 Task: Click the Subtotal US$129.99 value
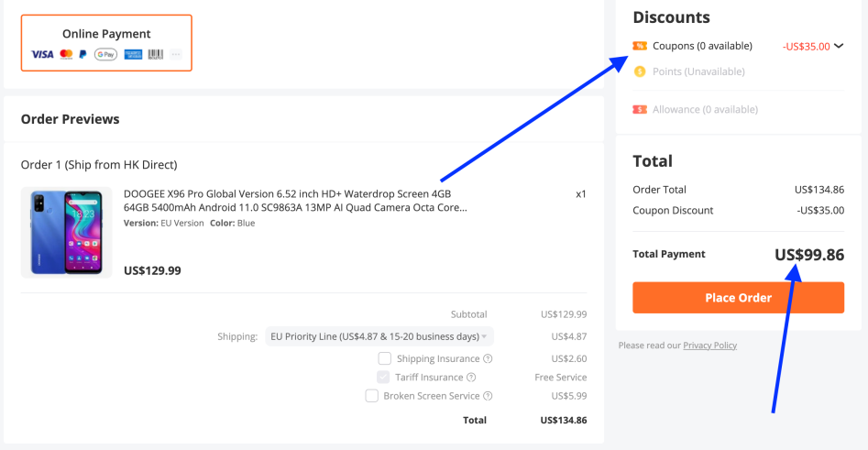pos(564,314)
